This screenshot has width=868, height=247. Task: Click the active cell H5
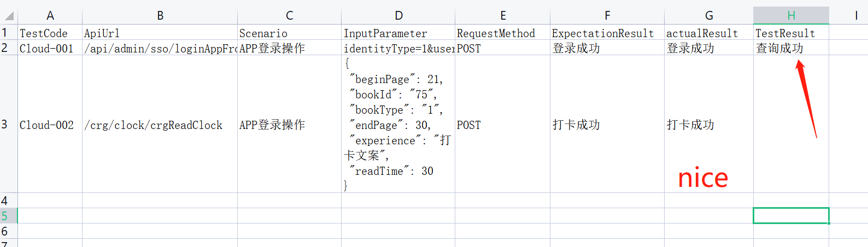click(791, 216)
